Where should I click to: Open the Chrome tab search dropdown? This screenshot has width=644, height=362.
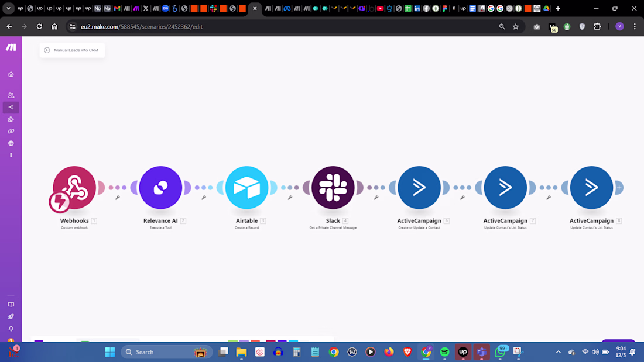[x=8, y=8]
